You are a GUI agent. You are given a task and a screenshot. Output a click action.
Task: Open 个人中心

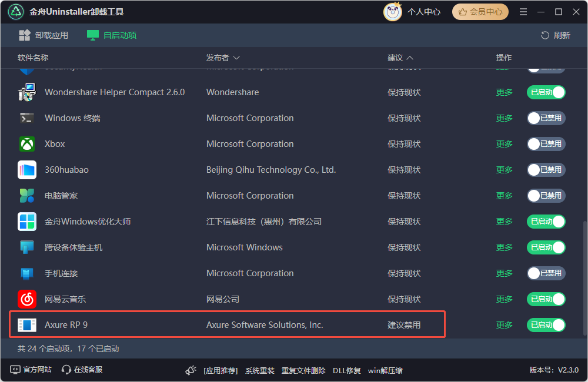[424, 12]
